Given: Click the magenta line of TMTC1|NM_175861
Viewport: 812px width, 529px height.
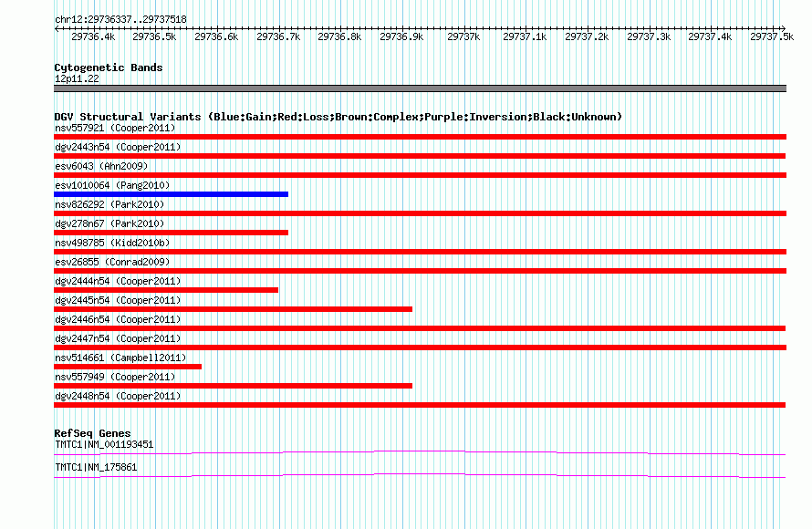Looking at the screenshot, I should [420, 476].
